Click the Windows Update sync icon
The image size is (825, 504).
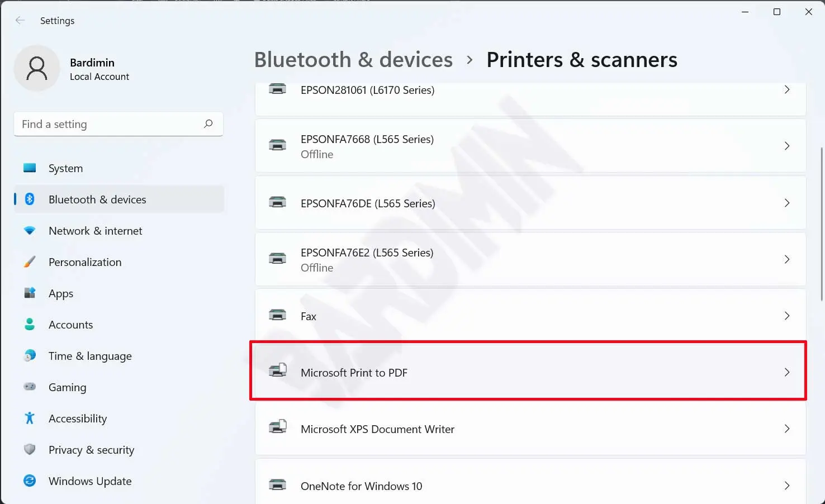point(30,481)
